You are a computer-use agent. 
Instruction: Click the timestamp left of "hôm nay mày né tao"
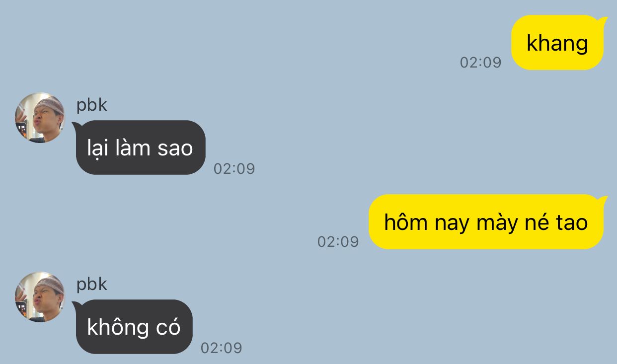[x=338, y=241]
